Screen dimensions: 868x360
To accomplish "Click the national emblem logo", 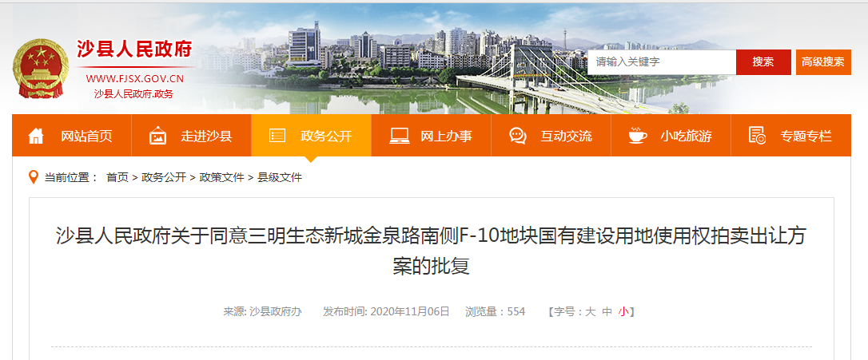I will (x=40, y=69).
